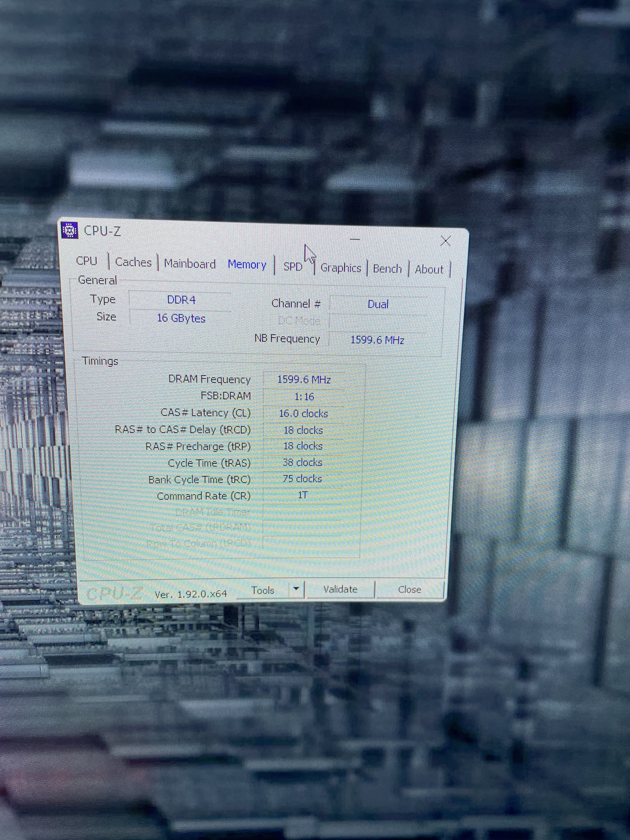Click the NB Frequency value box
The height and width of the screenshot is (840, 630).
[x=377, y=340]
